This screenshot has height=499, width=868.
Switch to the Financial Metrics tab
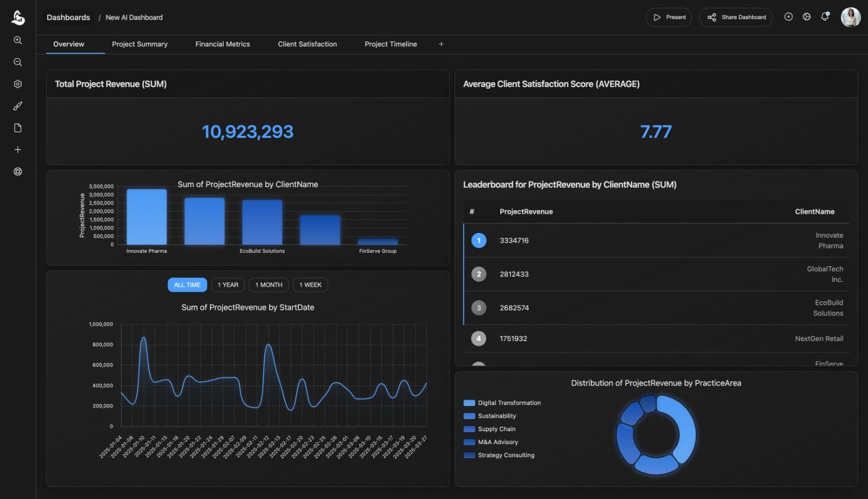(222, 44)
